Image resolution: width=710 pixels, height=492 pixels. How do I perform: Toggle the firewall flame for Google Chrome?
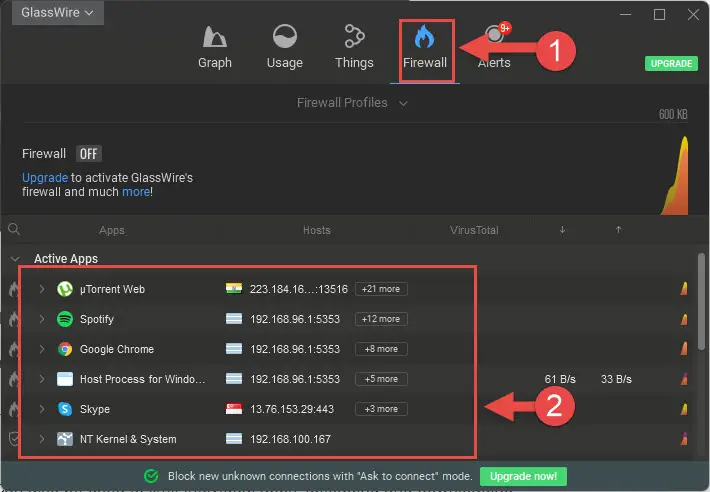[14, 349]
